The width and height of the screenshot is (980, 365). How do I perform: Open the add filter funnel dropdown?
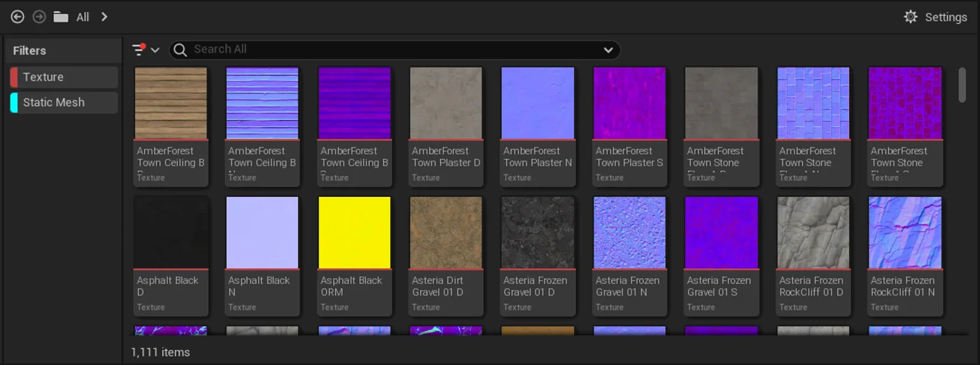(x=146, y=50)
